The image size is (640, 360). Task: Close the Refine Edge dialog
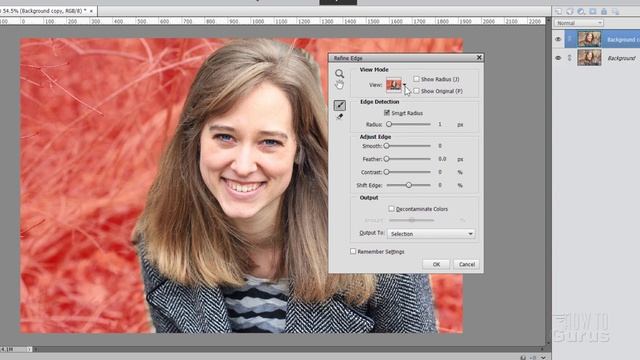[x=479, y=58]
